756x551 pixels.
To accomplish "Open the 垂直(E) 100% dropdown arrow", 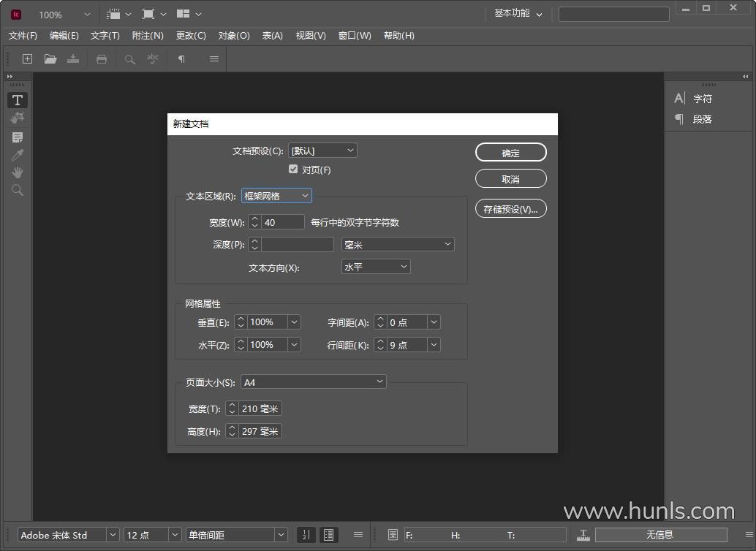I will click(x=294, y=322).
